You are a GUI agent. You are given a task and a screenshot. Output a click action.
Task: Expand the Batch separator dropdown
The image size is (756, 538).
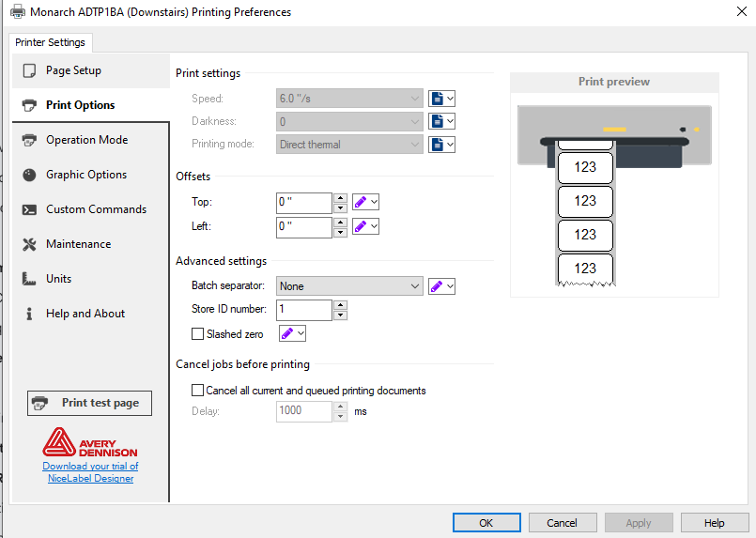415,286
